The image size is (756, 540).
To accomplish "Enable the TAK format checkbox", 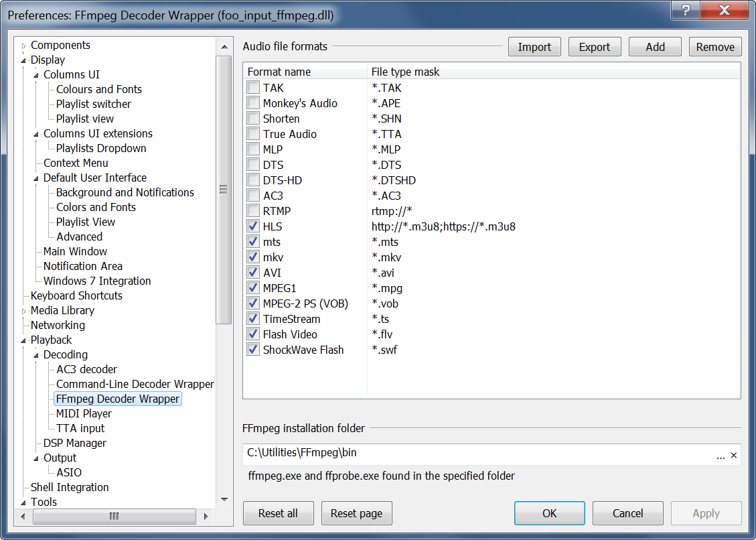I will (x=253, y=88).
